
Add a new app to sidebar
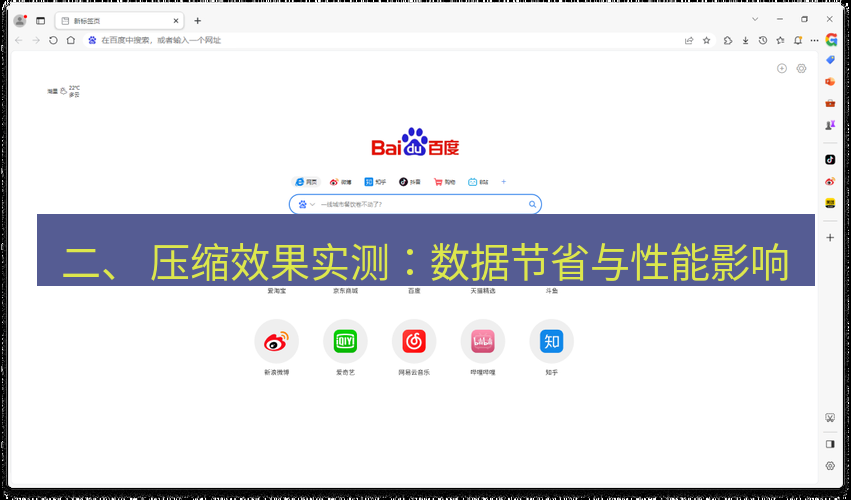(830, 237)
